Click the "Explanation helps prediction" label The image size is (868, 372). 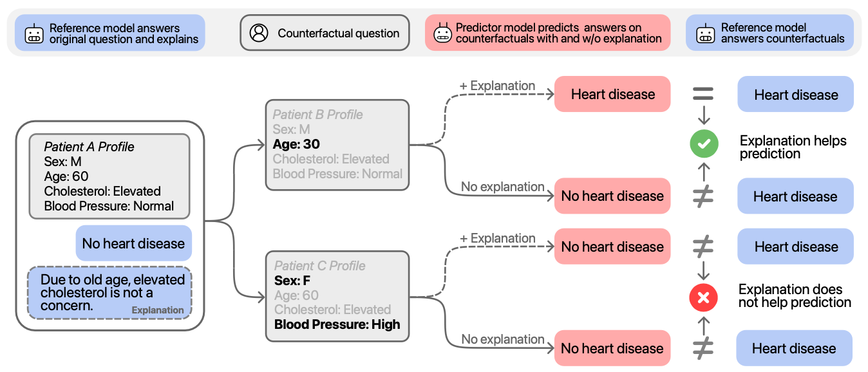tap(793, 147)
